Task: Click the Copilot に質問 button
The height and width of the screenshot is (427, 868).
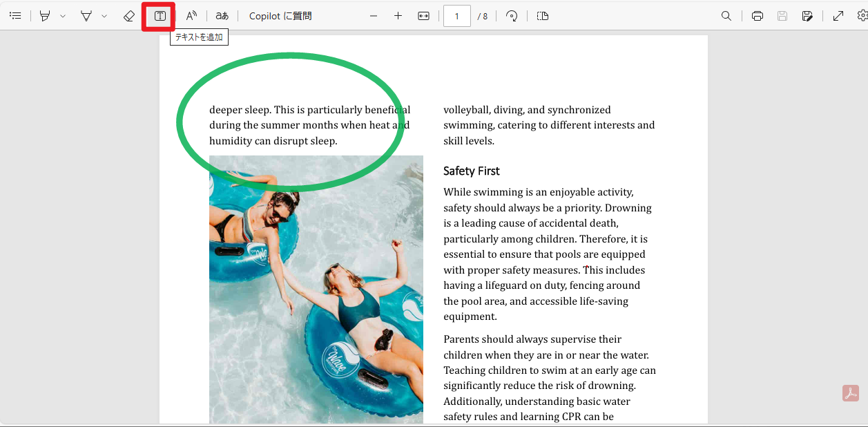Action: [280, 16]
